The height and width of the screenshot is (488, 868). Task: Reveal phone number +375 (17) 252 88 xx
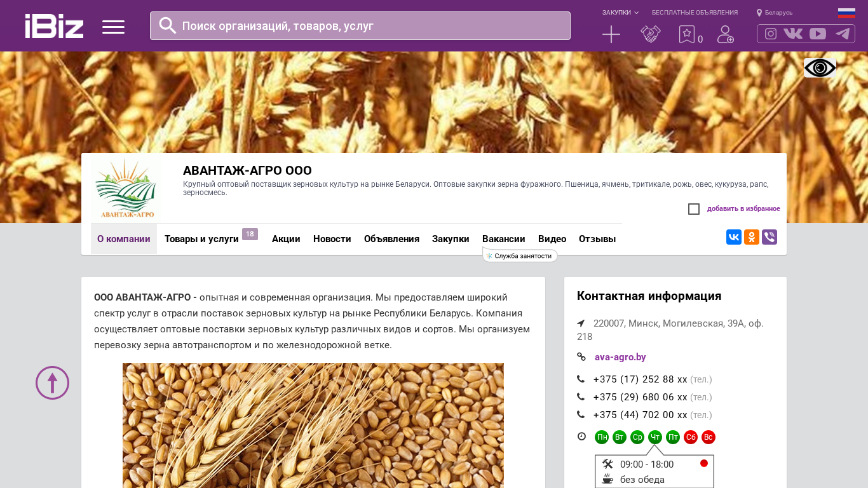point(641,379)
